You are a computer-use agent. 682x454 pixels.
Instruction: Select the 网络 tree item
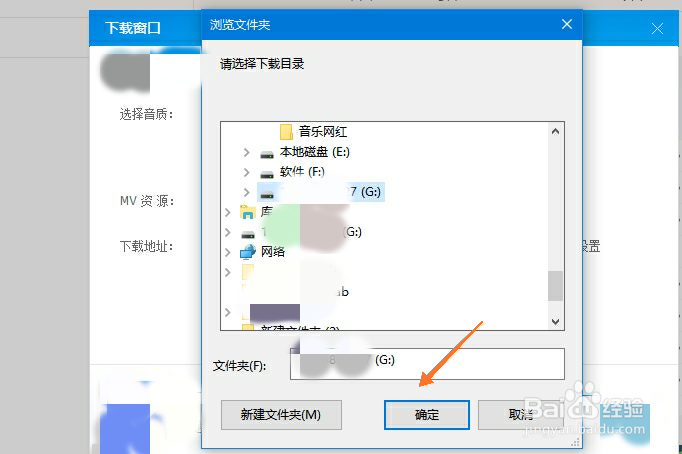(x=273, y=252)
